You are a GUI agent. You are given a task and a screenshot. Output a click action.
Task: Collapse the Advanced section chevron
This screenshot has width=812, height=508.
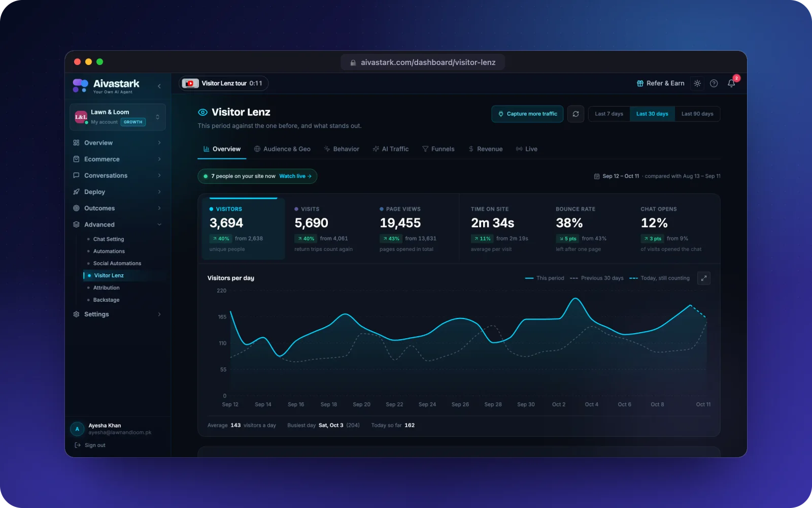[159, 224]
